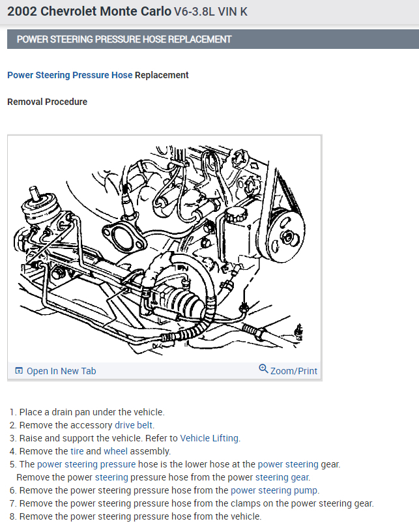Follow the Vehicle Lifting reference link

coord(210,438)
